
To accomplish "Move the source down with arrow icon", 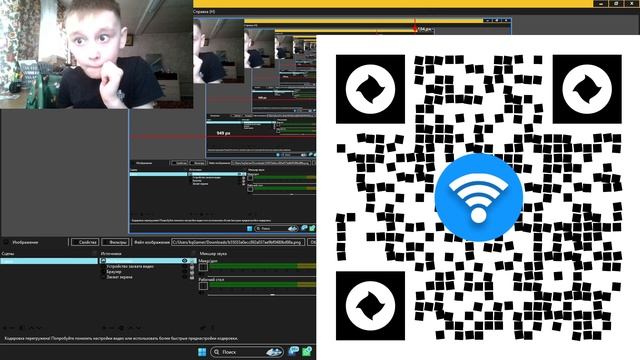I will pos(139,328).
